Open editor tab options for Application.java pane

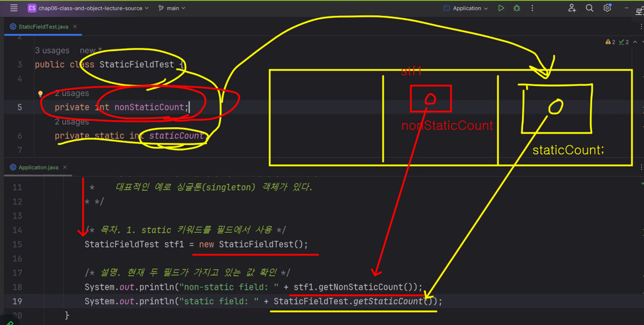click(x=641, y=167)
